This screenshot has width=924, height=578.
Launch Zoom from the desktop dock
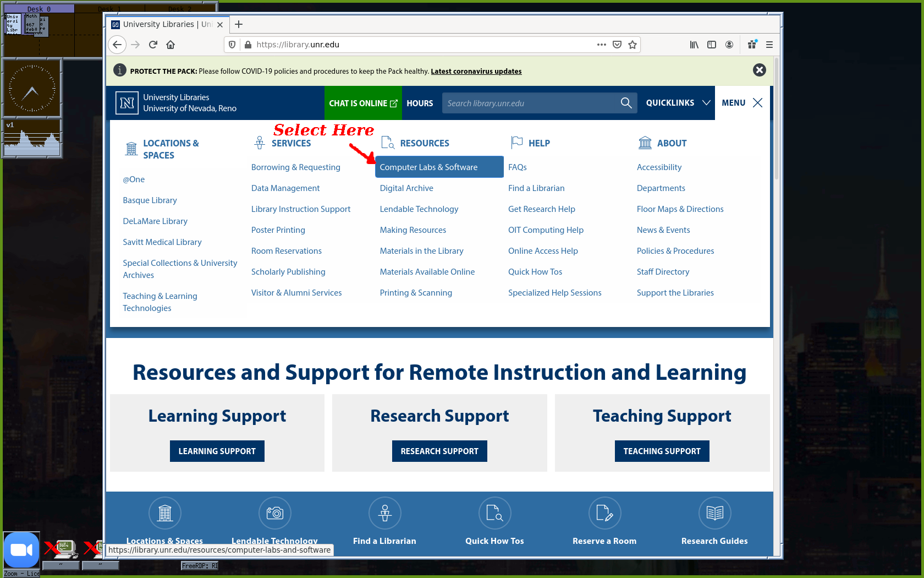[21, 550]
